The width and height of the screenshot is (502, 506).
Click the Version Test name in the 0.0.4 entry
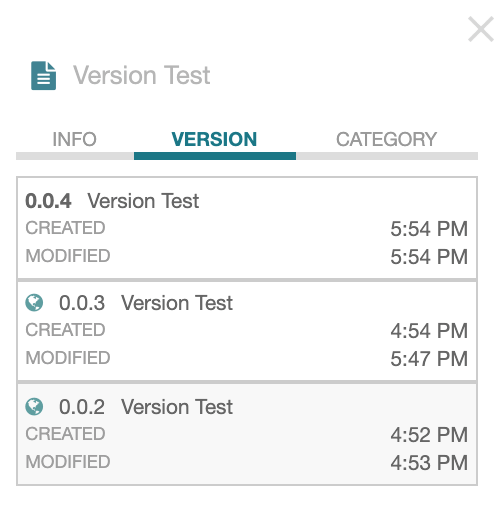point(143,201)
